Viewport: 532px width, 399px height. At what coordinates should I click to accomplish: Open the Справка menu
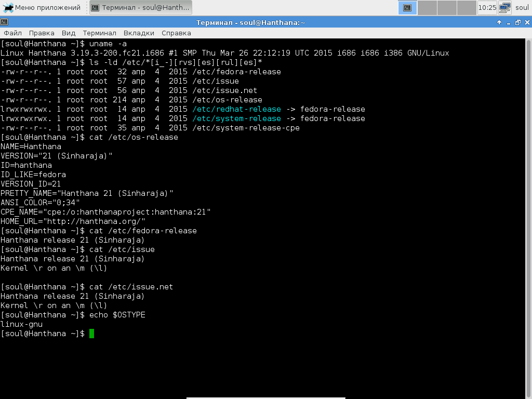[176, 33]
